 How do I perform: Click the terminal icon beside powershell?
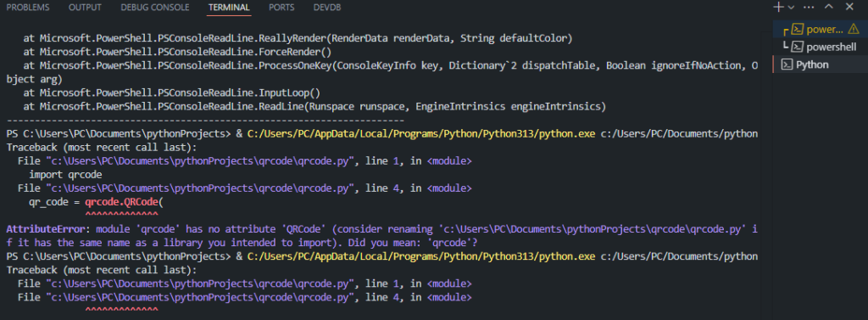797,47
